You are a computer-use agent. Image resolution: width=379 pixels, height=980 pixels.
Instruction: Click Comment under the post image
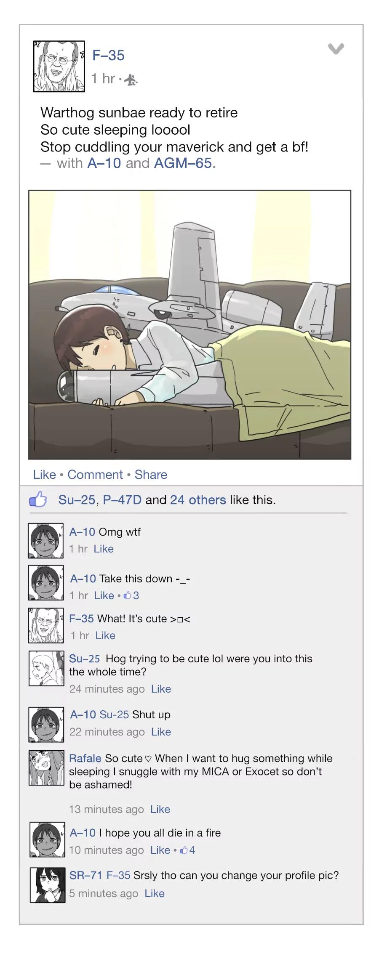[95, 475]
